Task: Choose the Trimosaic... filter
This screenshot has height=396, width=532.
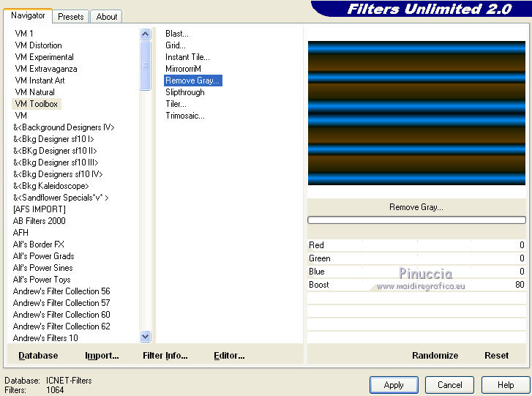Action: (x=185, y=116)
